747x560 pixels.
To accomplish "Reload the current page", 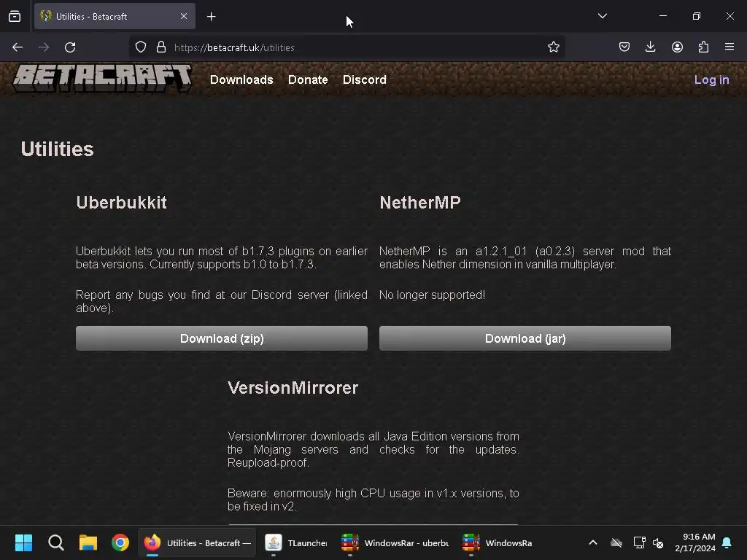I will pos(70,47).
